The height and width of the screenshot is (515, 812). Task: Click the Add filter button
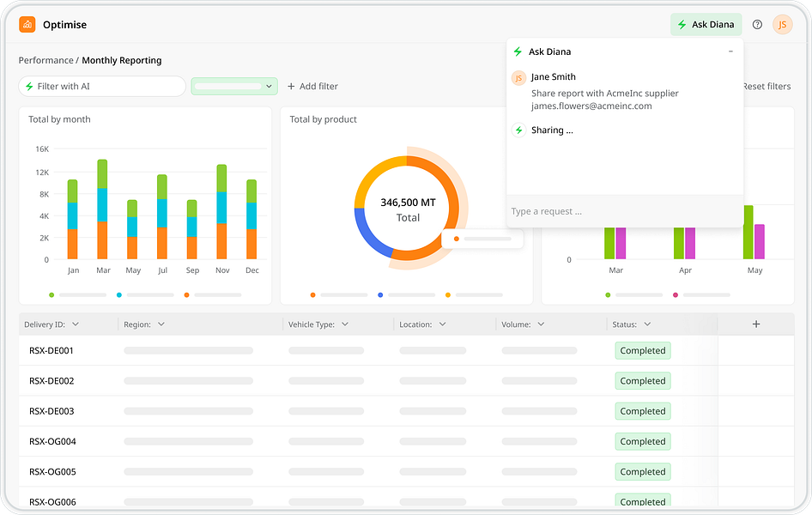click(x=312, y=87)
